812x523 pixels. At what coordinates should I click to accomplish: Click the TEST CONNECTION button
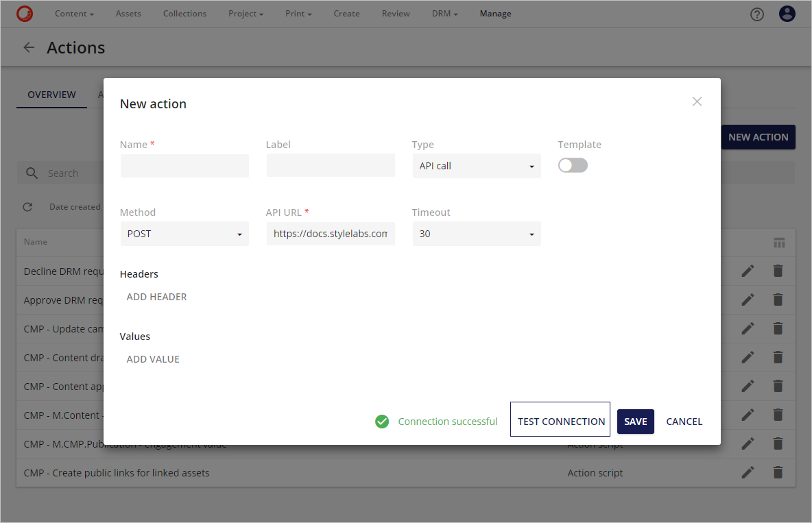(560, 421)
